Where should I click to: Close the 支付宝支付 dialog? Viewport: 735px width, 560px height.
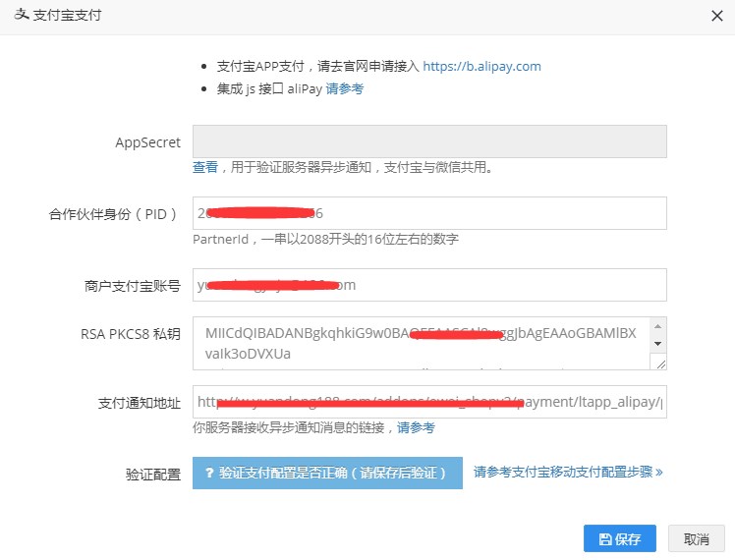(x=716, y=16)
